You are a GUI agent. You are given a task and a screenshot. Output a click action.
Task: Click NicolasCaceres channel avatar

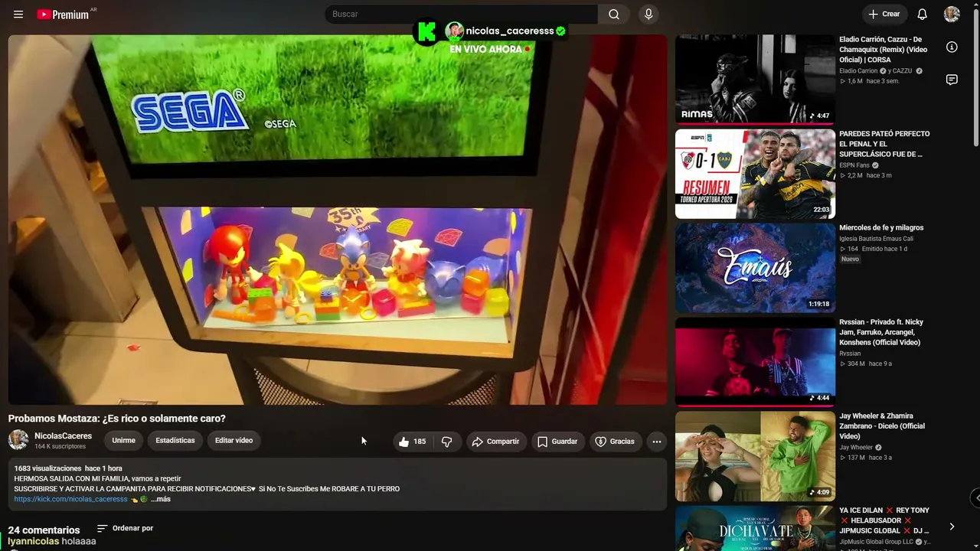point(18,440)
